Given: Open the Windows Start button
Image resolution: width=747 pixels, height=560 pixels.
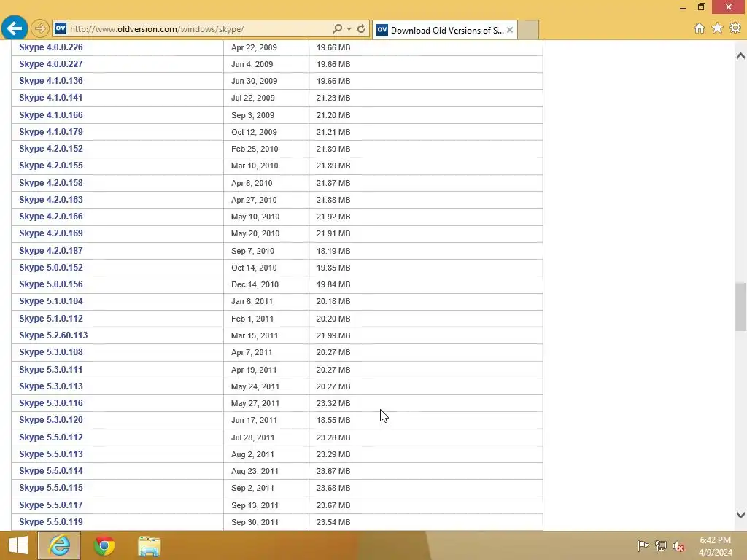Looking at the screenshot, I should pyautogui.click(x=18, y=545).
